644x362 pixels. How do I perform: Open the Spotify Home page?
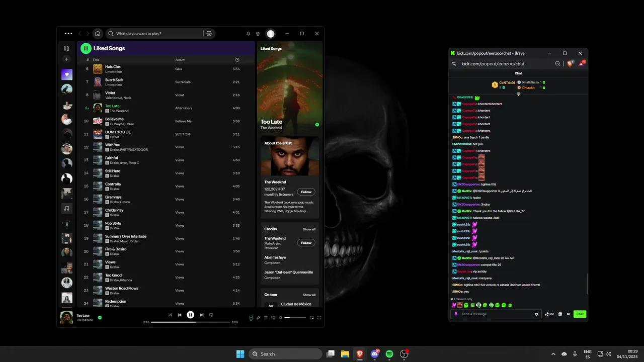tap(98, 34)
